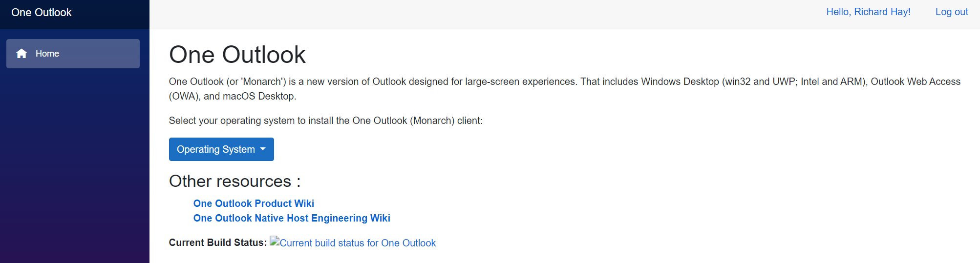
Task: Click the bold "Current Build Status:" label
Action: pos(218,243)
